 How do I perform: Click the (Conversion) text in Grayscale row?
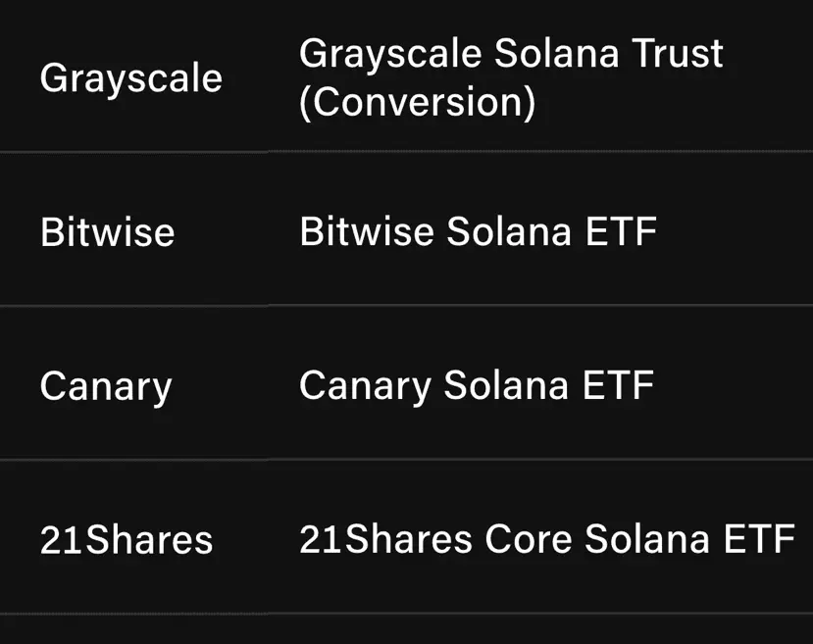418,102
